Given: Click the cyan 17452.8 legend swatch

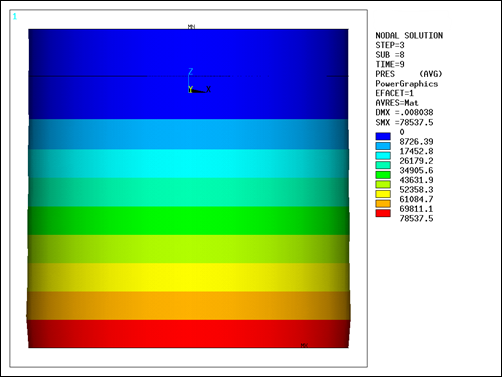Looking at the screenshot, I should pos(383,156).
